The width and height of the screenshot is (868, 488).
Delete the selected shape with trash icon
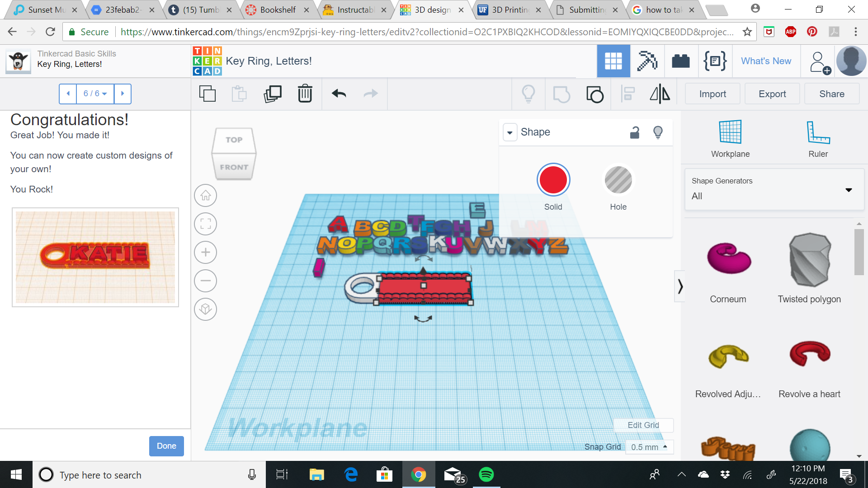coord(305,94)
